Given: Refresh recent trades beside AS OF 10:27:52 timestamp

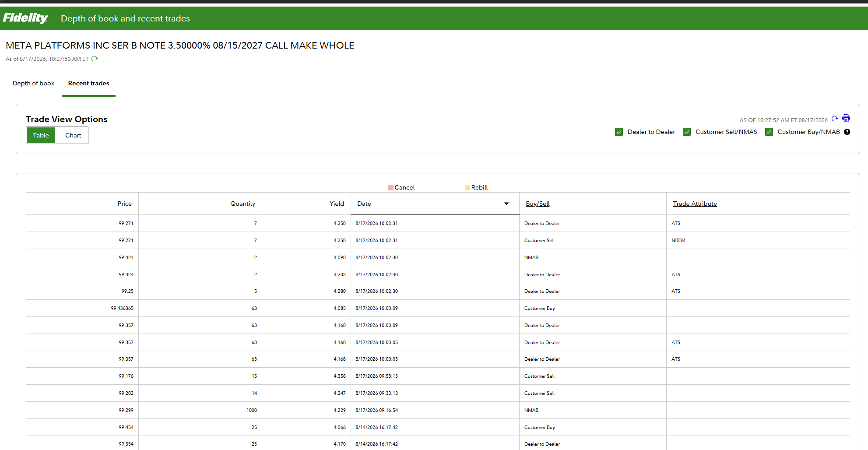Looking at the screenshot, I should (834, 119).
